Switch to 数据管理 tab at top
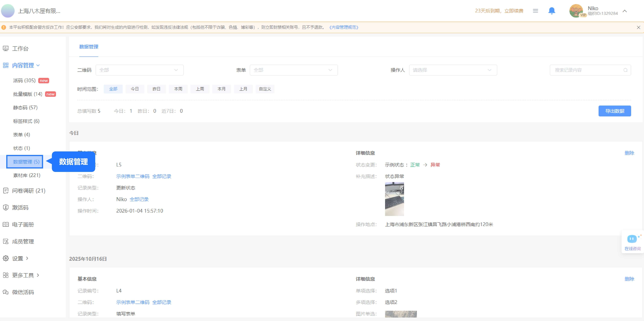 (x=89, y=47)
